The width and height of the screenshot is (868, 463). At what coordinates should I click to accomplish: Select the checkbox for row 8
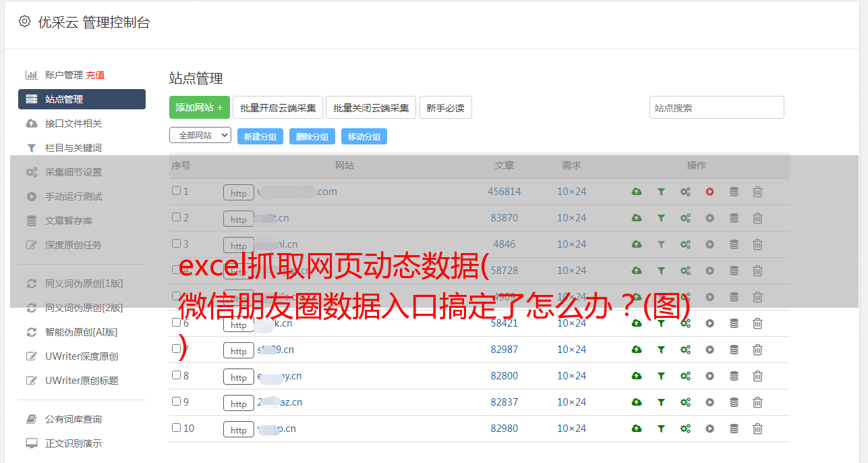click(x=176, y=375)
